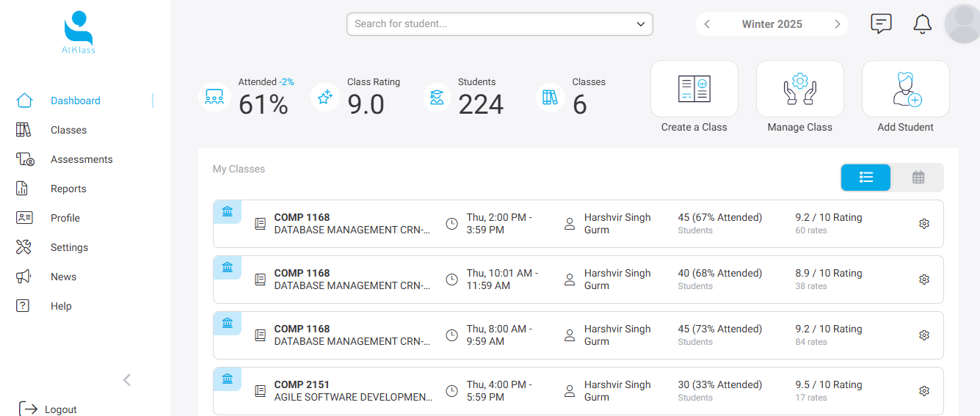The image size is (980, 416).
Task: Switch My Classes to calendar view
Action: 918,178
